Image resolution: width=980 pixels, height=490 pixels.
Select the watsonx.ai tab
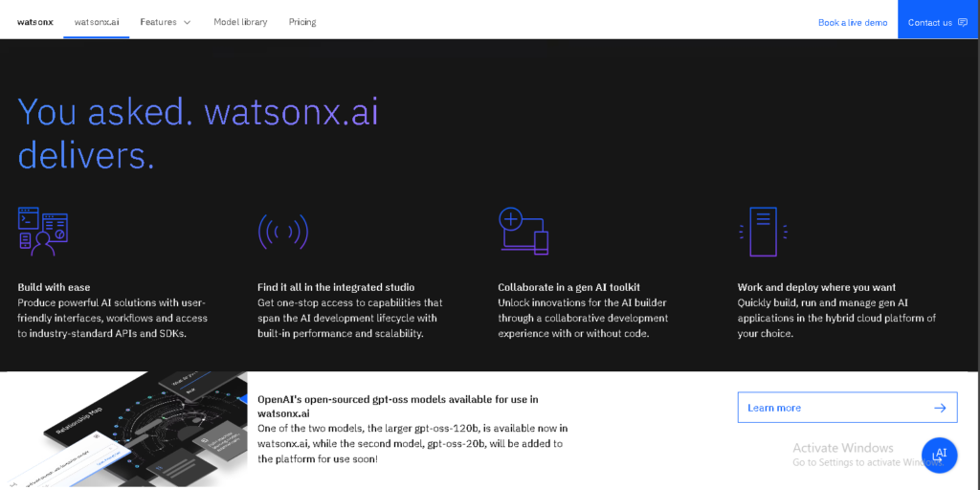[x=97, y=22]
